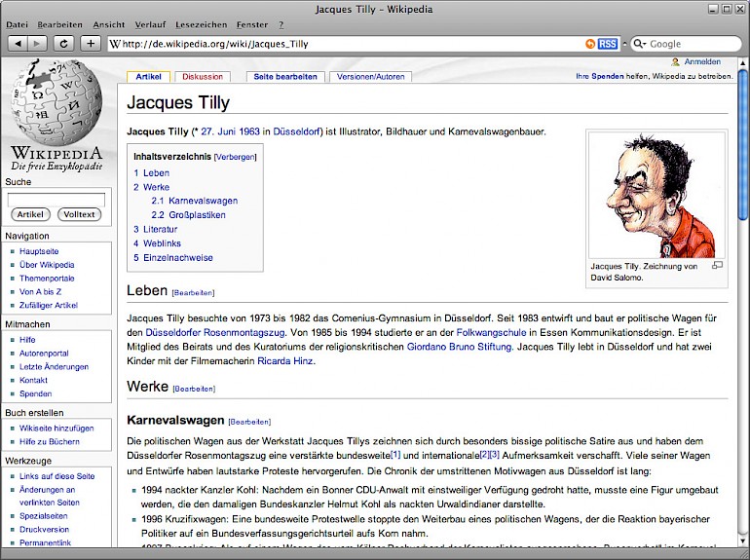Open the Giordano Bruno Stiftung link
The height and width of the screenshot is (560, 750).
[x=459, y=347]
